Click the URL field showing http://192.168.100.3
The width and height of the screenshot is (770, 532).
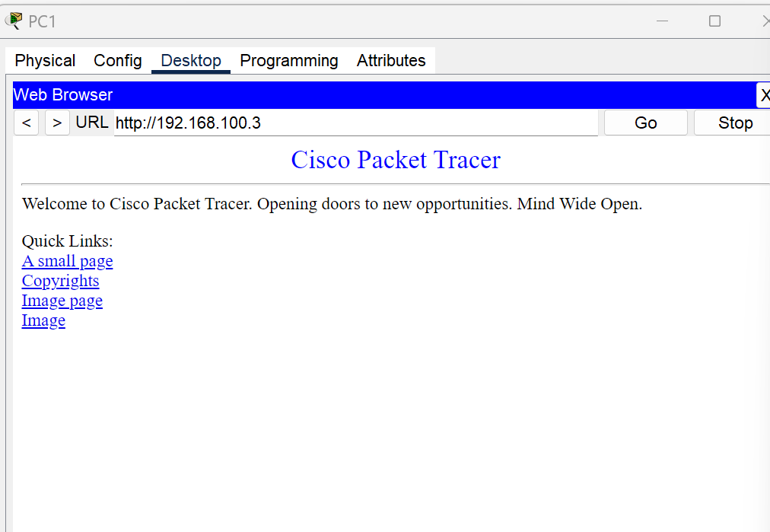[x=355, y=123]
